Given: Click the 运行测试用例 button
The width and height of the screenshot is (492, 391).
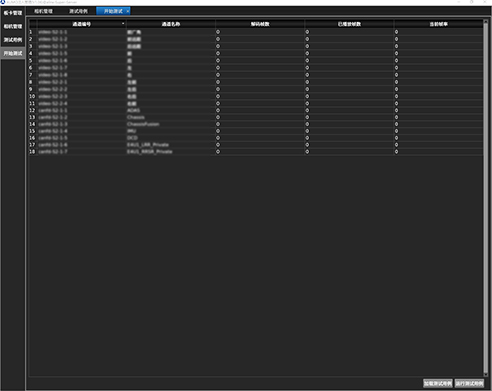Looking at the screenshot, I should (469, 383).
